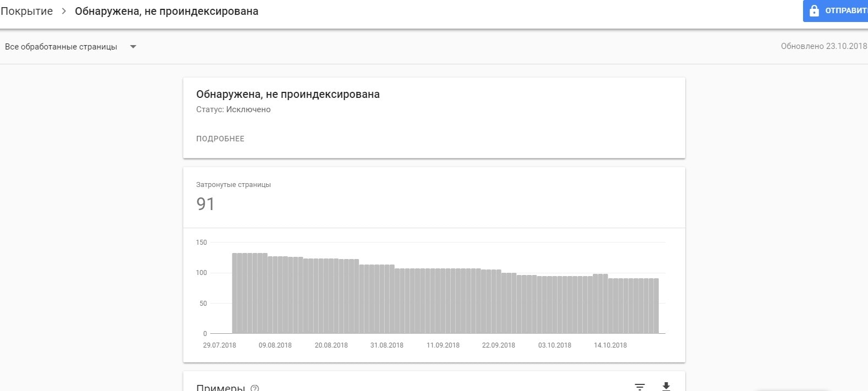Click the 20.08.2018 date on the chart axis
This screenshot has width=868, height=391.
[x=331, y=345]
